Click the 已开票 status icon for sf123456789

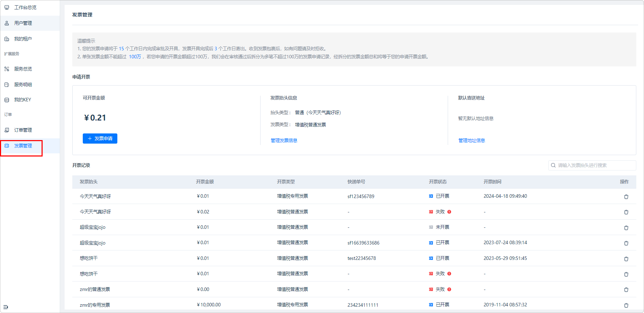(431, 196)
